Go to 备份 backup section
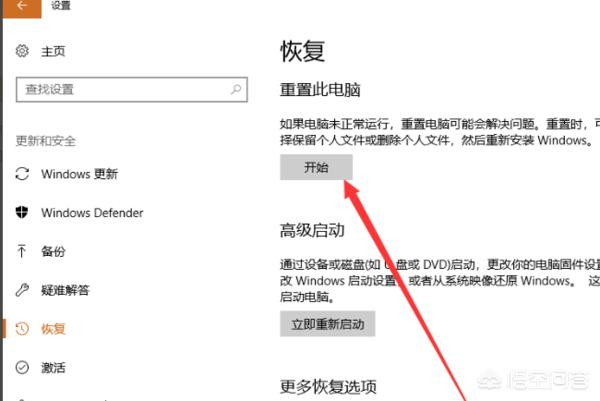The width and height of the screenshot is (600, 401). click(53, 251)
